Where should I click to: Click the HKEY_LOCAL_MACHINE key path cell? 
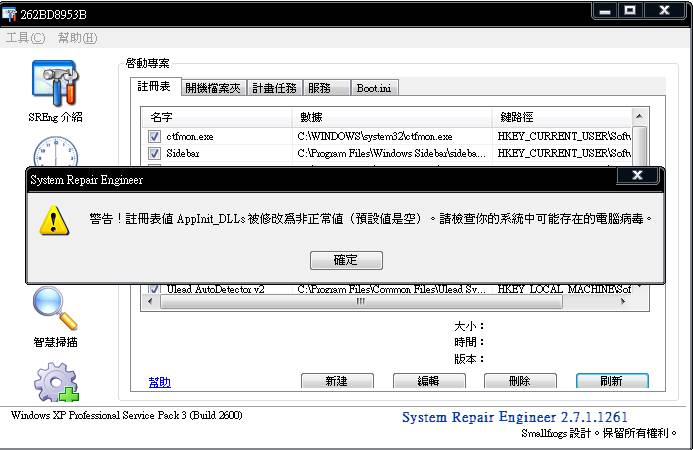click(564, 289)
